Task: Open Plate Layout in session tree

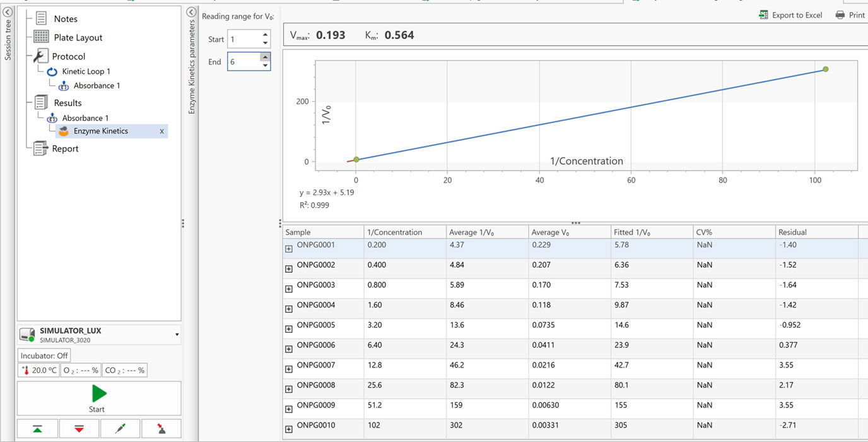Action: pos(78,37)
